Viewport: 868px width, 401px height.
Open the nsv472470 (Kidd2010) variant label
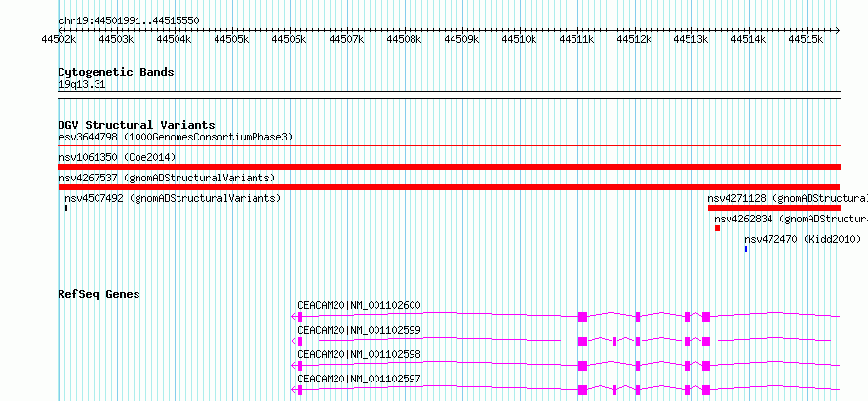tap(803, 239)
